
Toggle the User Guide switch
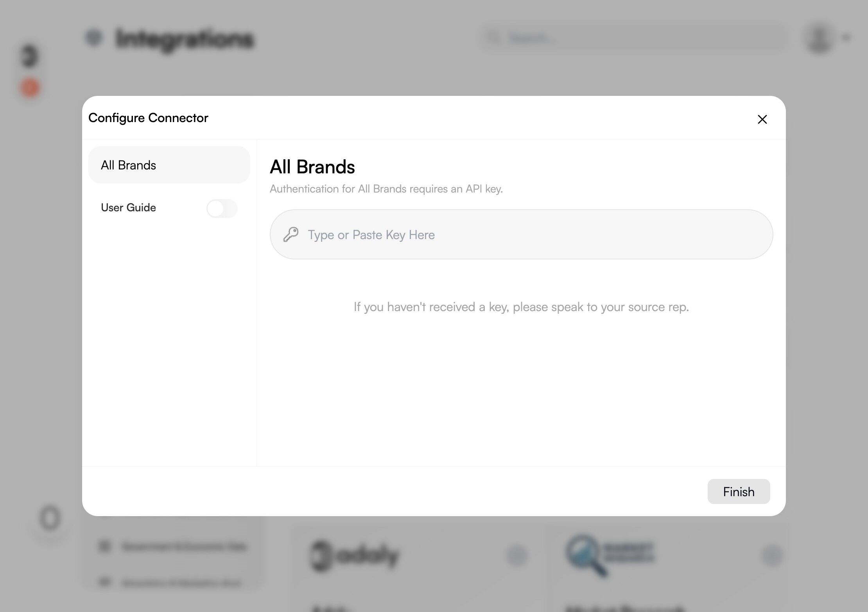[x=222, y=208]
